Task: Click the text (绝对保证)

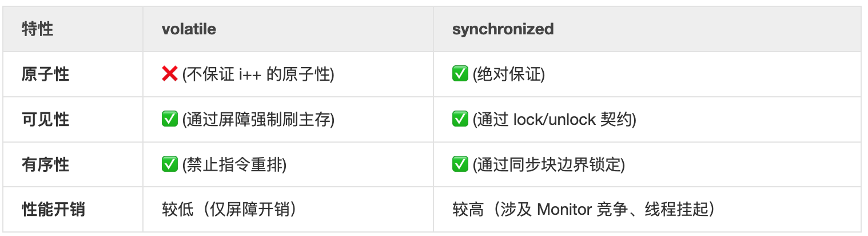Action: 509,74
